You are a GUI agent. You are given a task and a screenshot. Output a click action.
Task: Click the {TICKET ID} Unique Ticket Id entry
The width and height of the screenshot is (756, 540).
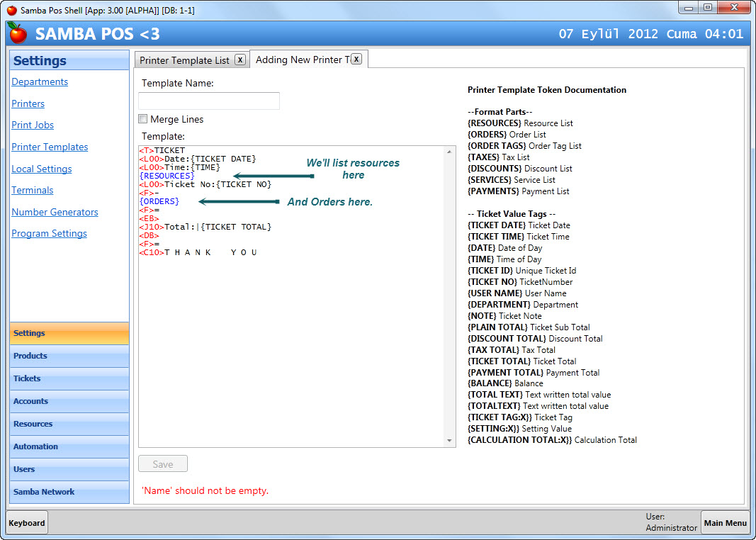click(x=521, y=271)
